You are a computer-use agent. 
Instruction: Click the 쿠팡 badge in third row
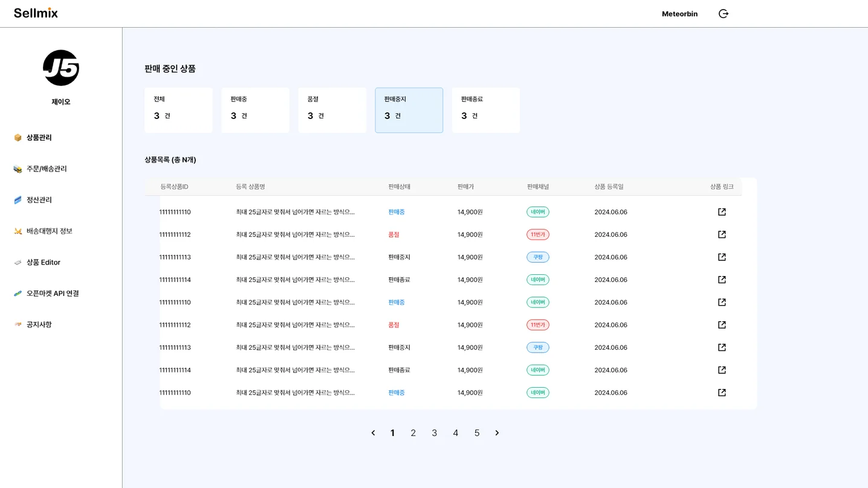coord(538,257)
